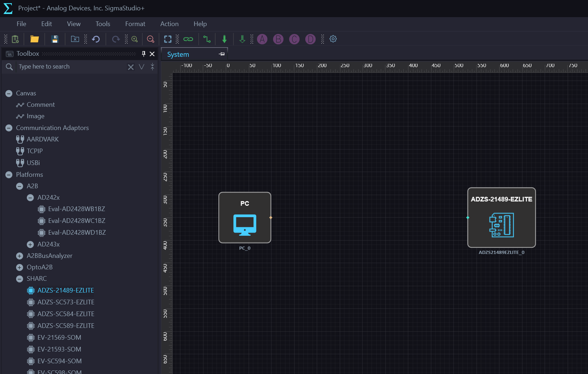The height and width of the screenshot is (374, 588).
Task: Select the TCPIP adaptor
Action: click(35, 151)
